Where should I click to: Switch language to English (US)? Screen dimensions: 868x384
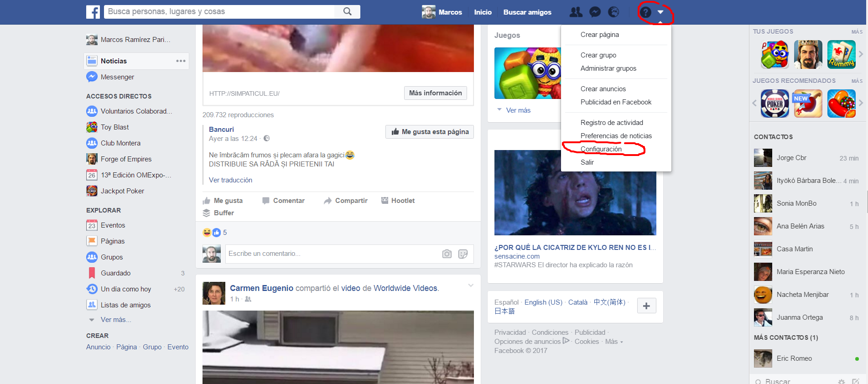coord(543,302)
